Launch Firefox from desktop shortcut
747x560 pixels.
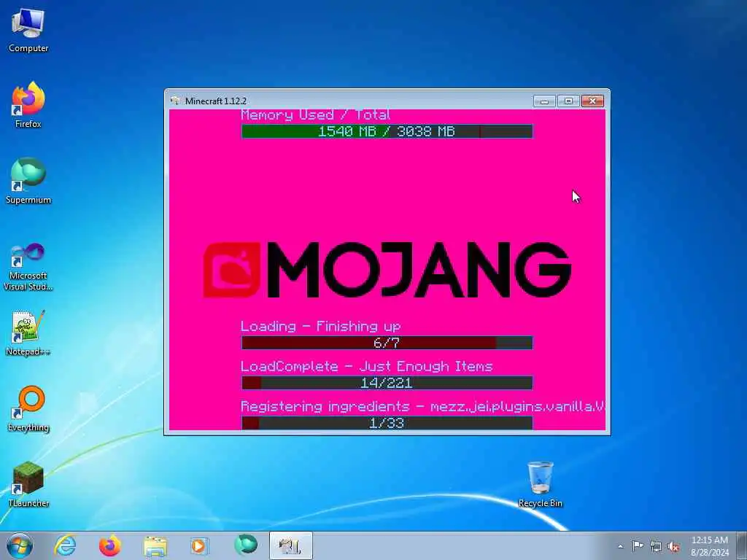click(28, 105)
